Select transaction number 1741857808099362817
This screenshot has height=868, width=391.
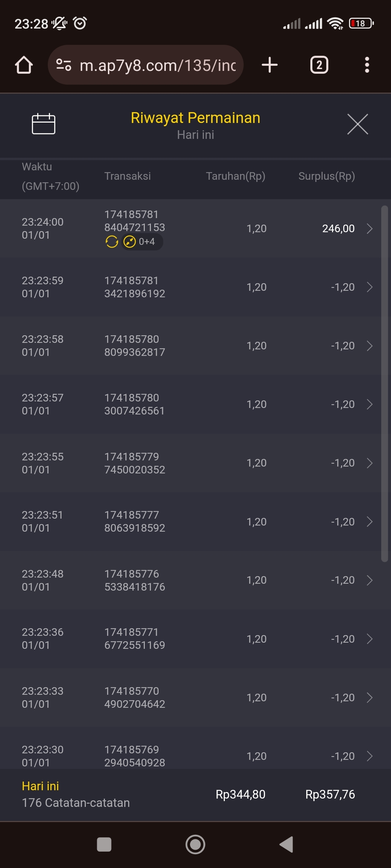tap(134, 346)
